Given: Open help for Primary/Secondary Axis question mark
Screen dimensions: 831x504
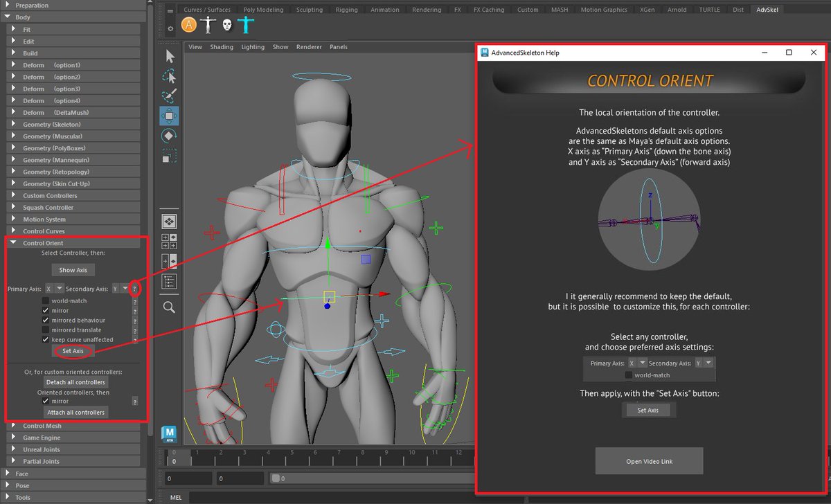Looking at the screenshot, I should (x=134, y=288).
